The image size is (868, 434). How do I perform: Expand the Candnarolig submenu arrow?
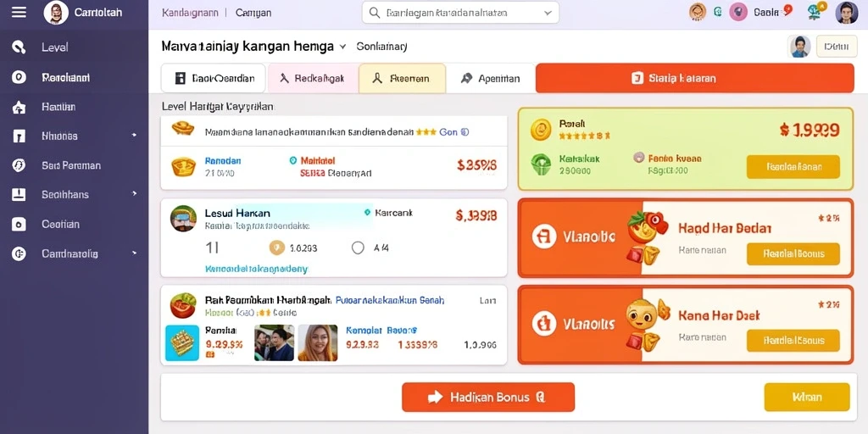click(x=134, y=253)
